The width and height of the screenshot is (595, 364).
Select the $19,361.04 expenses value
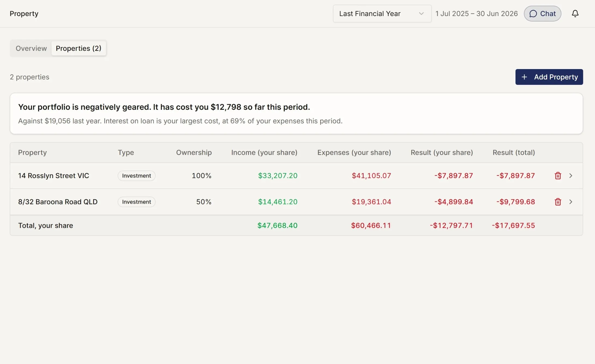[x=371, y=202]
